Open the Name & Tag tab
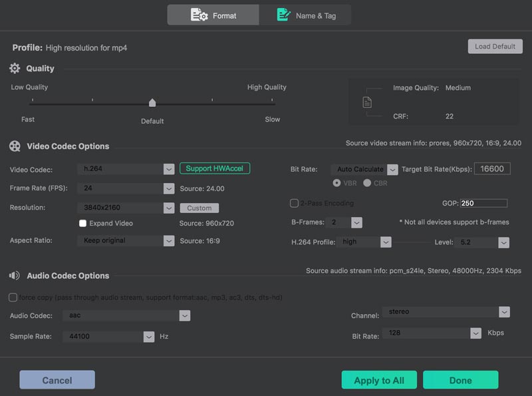 pos(305,15)
